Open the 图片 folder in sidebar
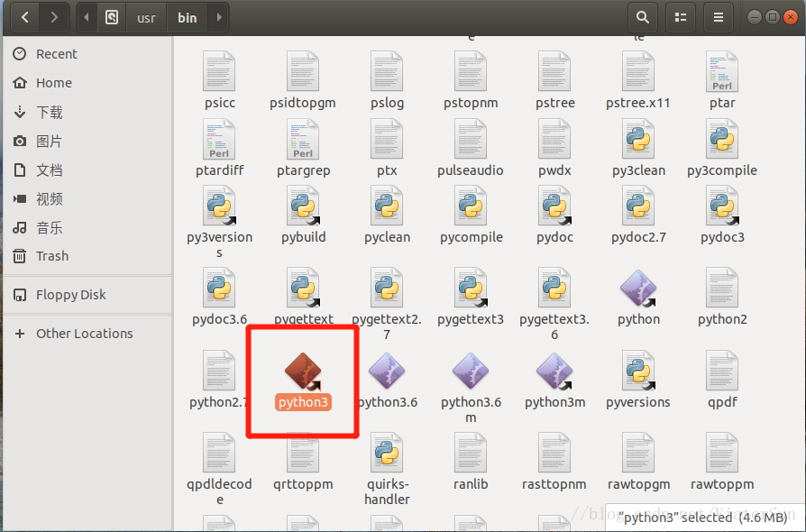 click(x=87, y=141)
